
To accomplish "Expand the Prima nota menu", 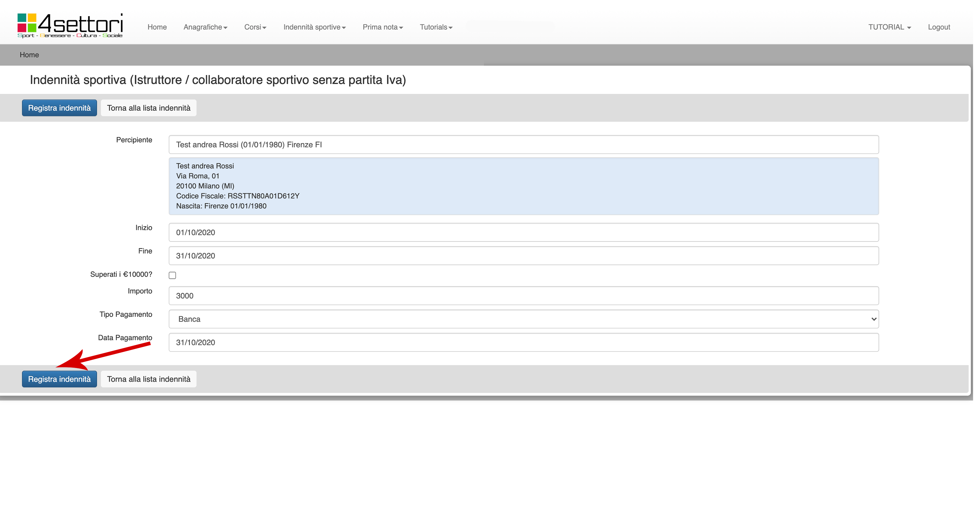I will (x=382, y=27).
